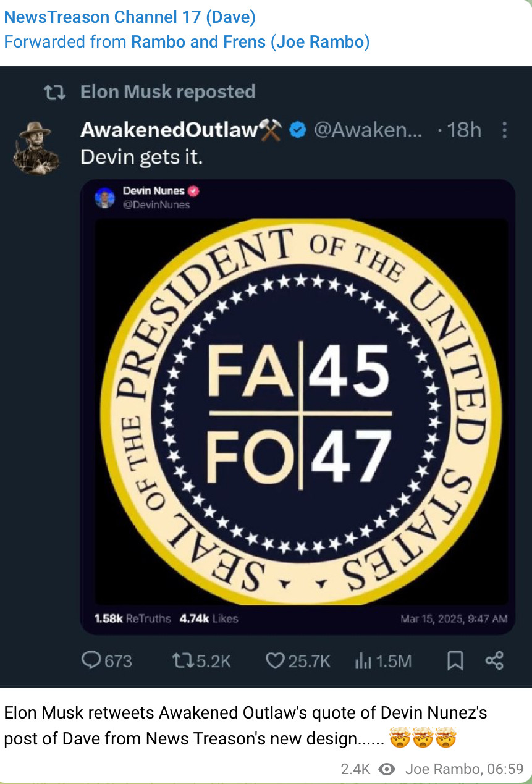Viewport: 532px width, 784px height.
Task: Open Rambo and Frens forwarded source link
Action: [250, 42]
